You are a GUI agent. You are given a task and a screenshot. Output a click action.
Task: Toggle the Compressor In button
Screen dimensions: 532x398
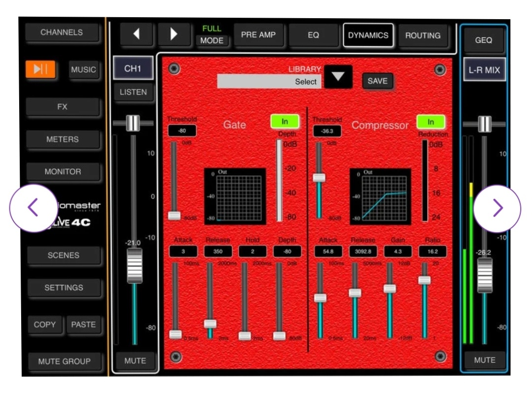point(430,122)
